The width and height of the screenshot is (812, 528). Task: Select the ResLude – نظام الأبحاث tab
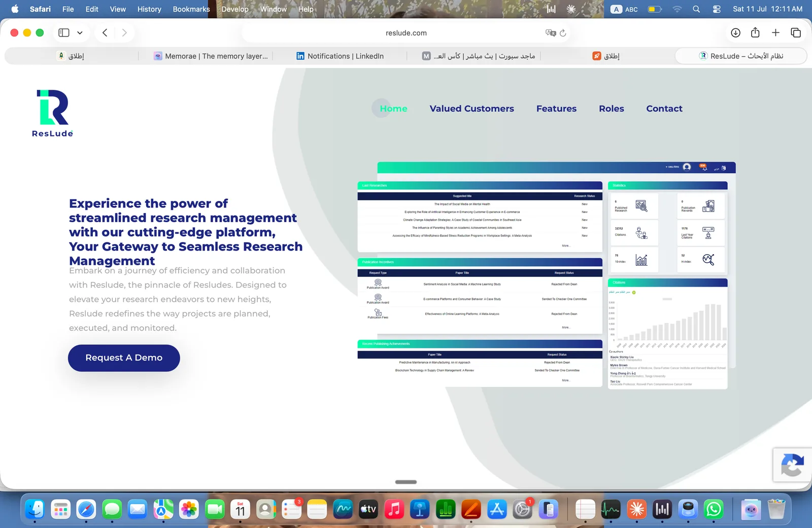tap(741, 56)
